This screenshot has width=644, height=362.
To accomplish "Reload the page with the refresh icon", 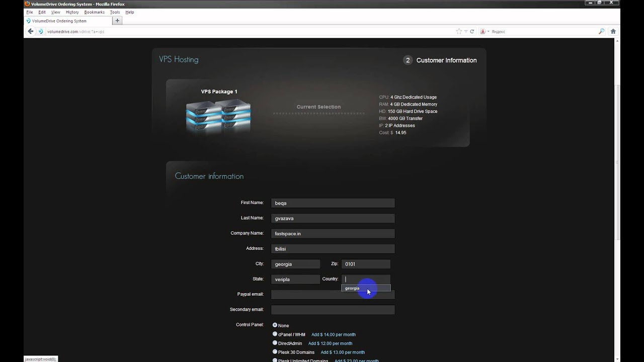I will point(472,31).
